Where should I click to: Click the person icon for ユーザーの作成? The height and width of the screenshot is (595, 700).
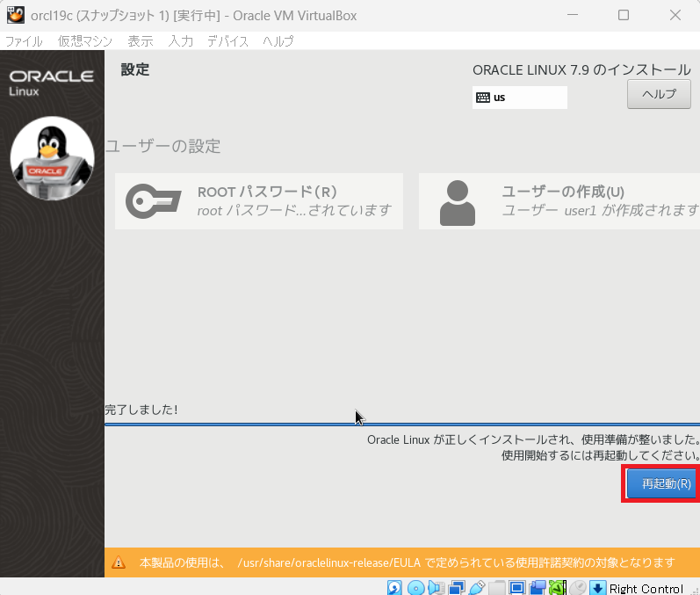point(457,202)
